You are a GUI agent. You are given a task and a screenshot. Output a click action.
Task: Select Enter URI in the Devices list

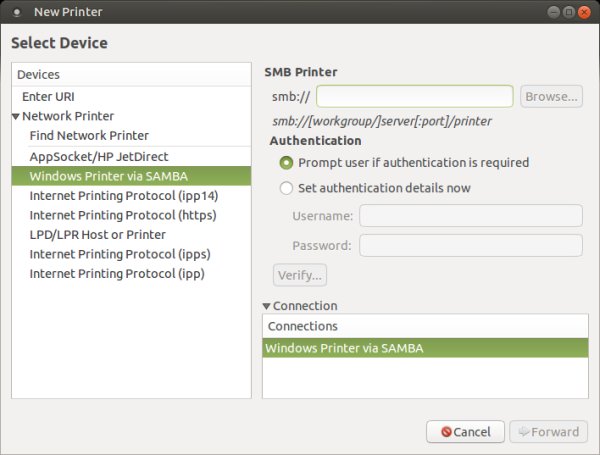pos(131,96)
